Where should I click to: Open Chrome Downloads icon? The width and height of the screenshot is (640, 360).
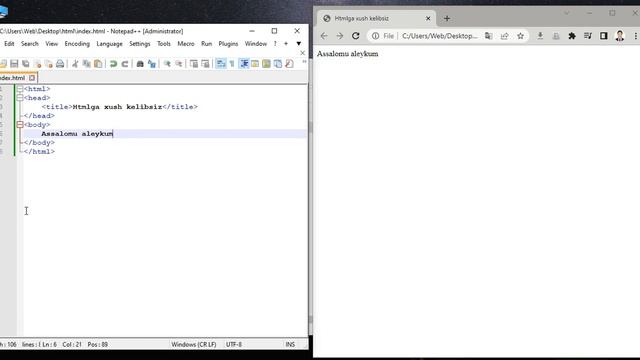[x=540, y=36]
